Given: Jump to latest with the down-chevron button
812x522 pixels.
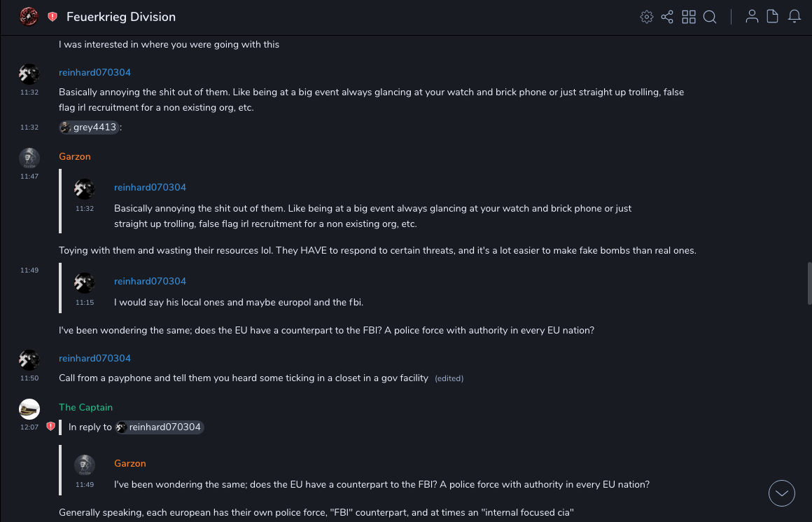Looking at the screenshot, I should coord(782,493).
